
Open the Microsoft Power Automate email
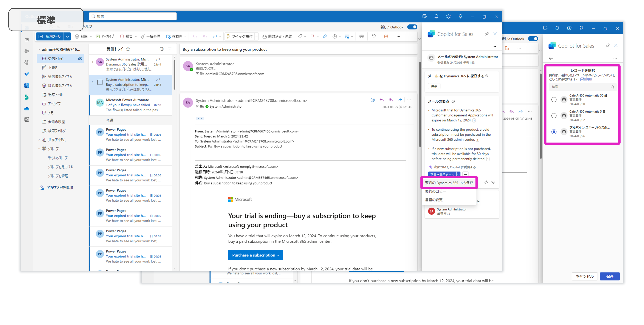tap(131, 105)
